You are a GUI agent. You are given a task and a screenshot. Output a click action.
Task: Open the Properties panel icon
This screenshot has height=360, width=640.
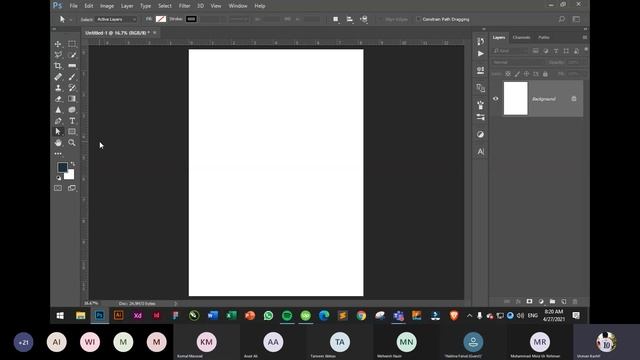[480, 70]
